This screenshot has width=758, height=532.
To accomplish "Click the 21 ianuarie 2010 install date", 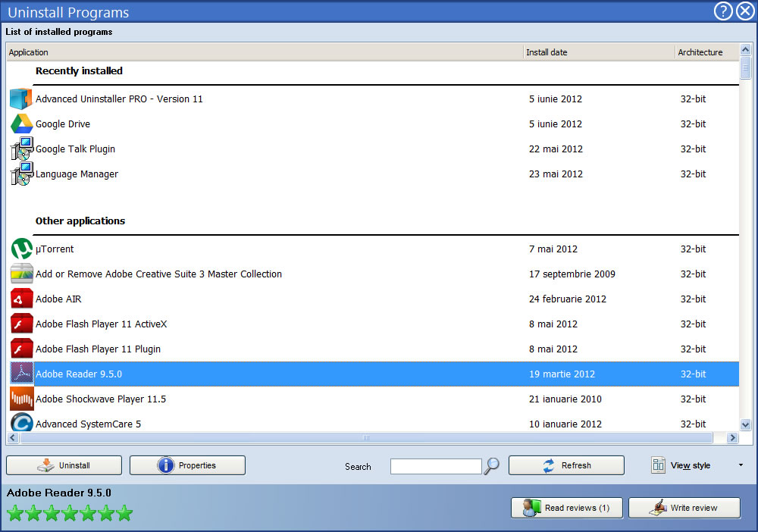I will pyautogui.click(x=565, y=399).
